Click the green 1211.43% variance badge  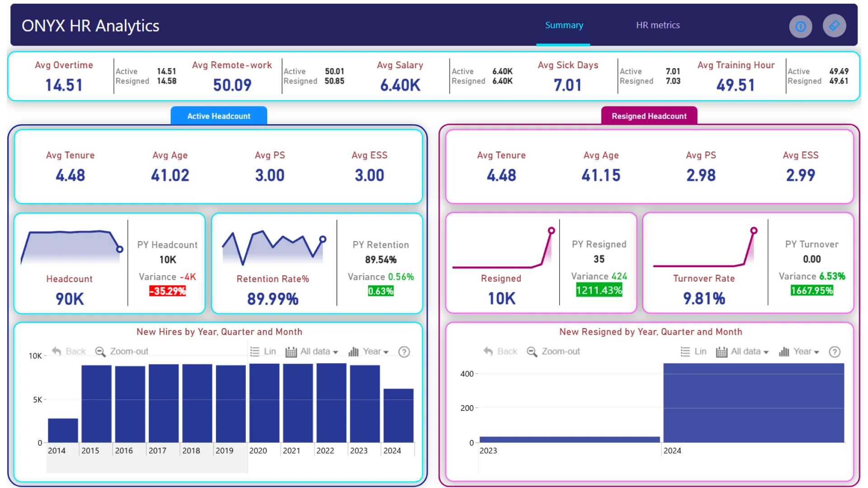click(599, 290)
